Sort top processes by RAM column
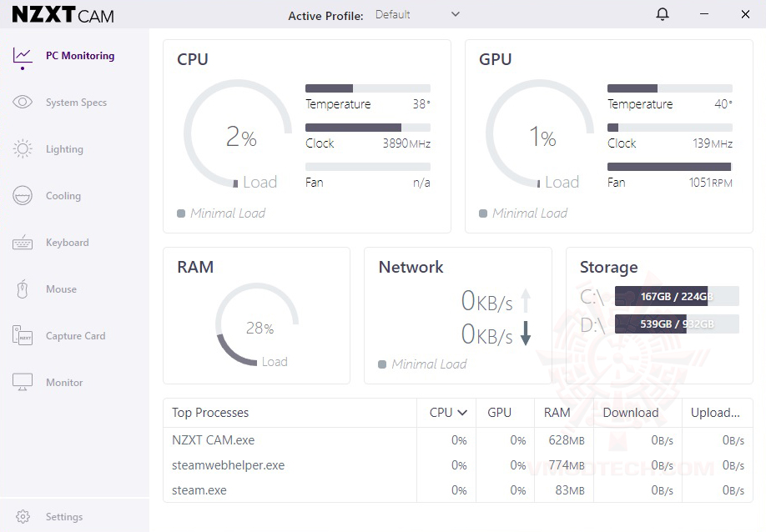766x532 pixels. coord(557,413)
